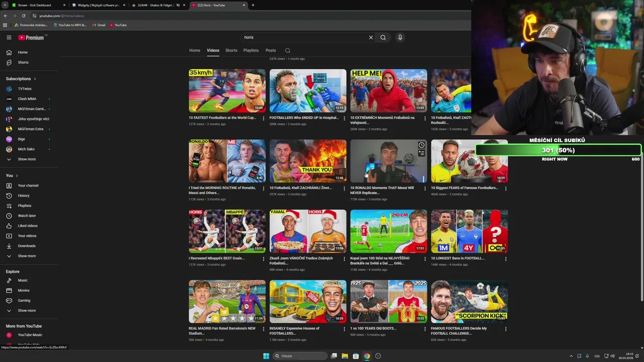
Task: Expand Show more under Subscriptions
Action: pyautogui.click(x=27, y=159)
